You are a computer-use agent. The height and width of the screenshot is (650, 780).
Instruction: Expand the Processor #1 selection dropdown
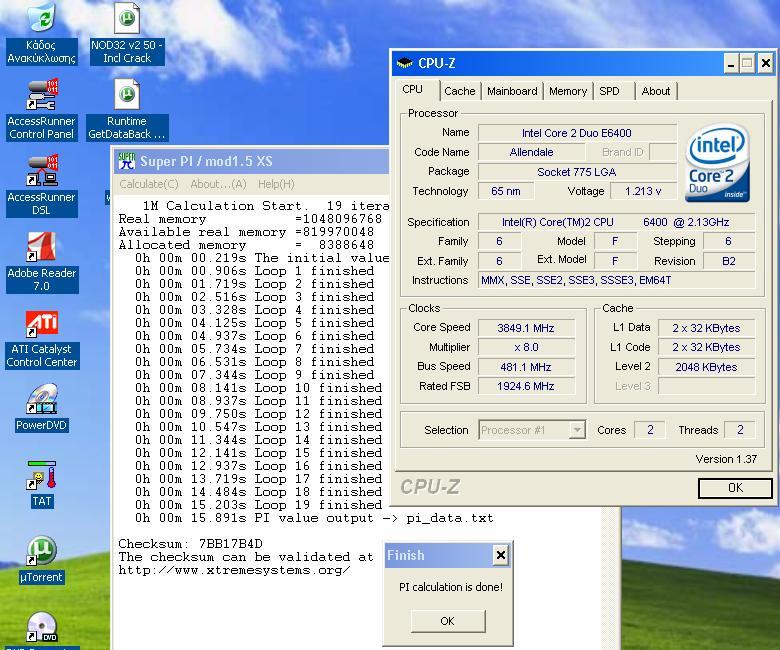[x=577, y=430]
